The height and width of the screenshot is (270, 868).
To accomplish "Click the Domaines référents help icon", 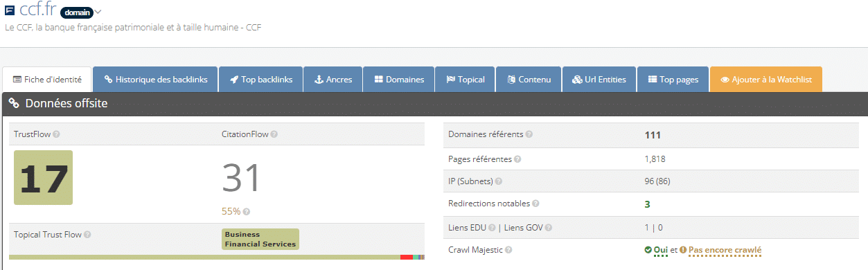I will click(529, 134).
